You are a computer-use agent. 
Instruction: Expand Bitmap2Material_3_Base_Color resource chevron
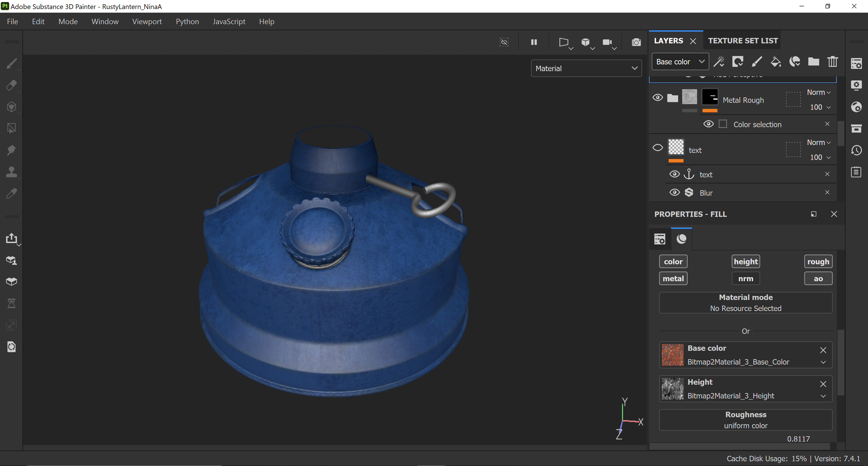823,362
